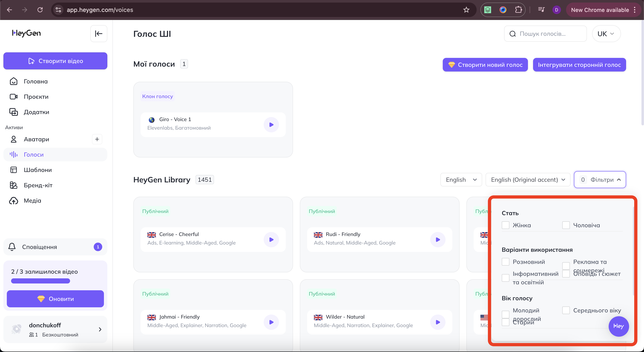Open Медіа in the sidebar
Viewport: 644px width, 352px height.
pos(55,200)
